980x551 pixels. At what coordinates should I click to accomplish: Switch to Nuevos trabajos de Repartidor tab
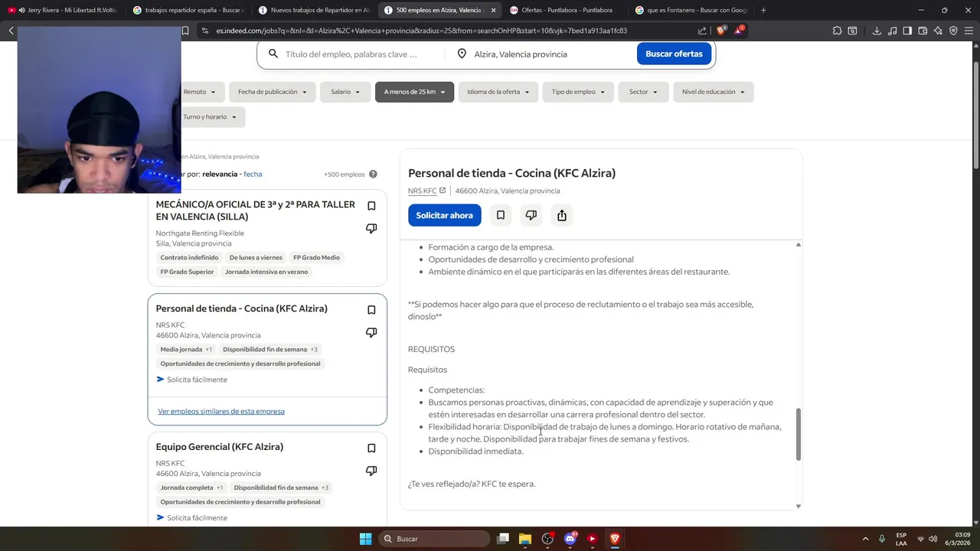314,10
